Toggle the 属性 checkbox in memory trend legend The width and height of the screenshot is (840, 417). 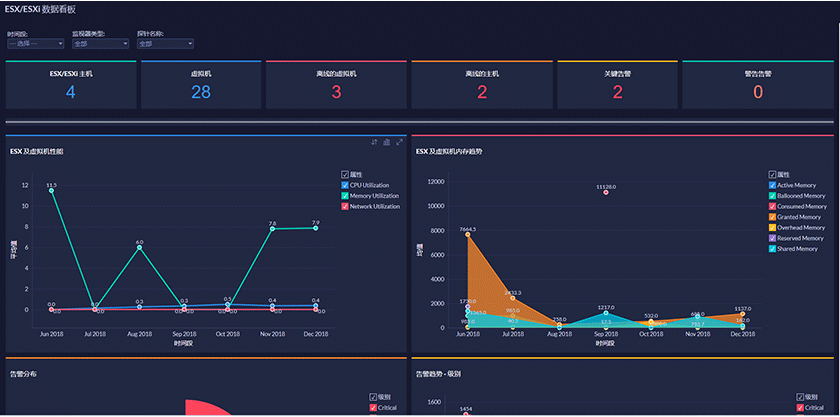[772, 174]
